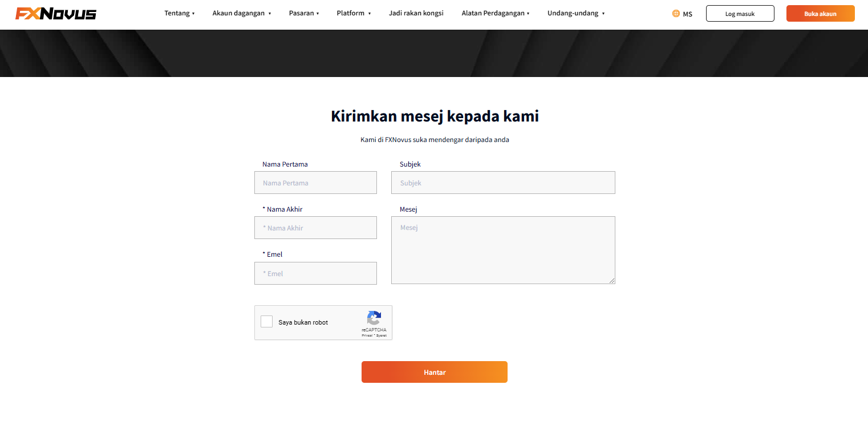
Task: Focus the Subjek input field
Action: point(503,183)
